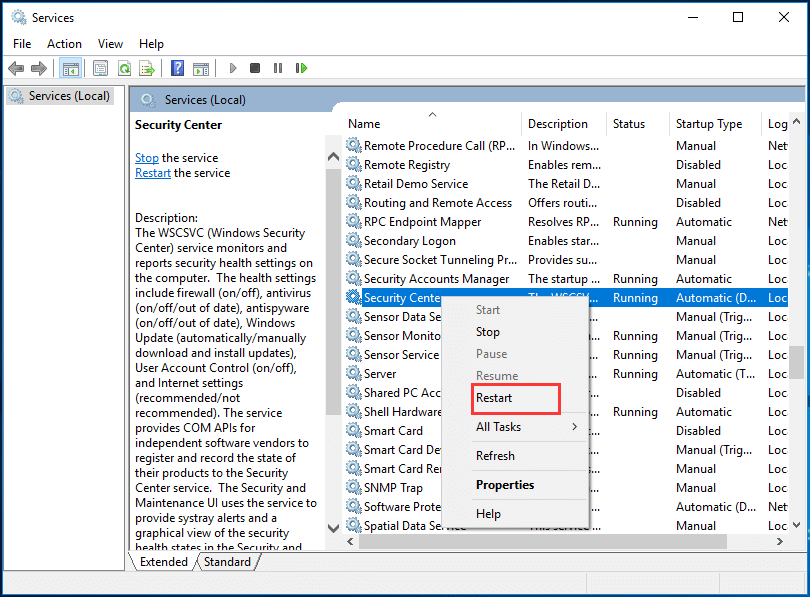Toggle Show/Hide Action Pane icon
Screen dimensions: 810x597
201,68
